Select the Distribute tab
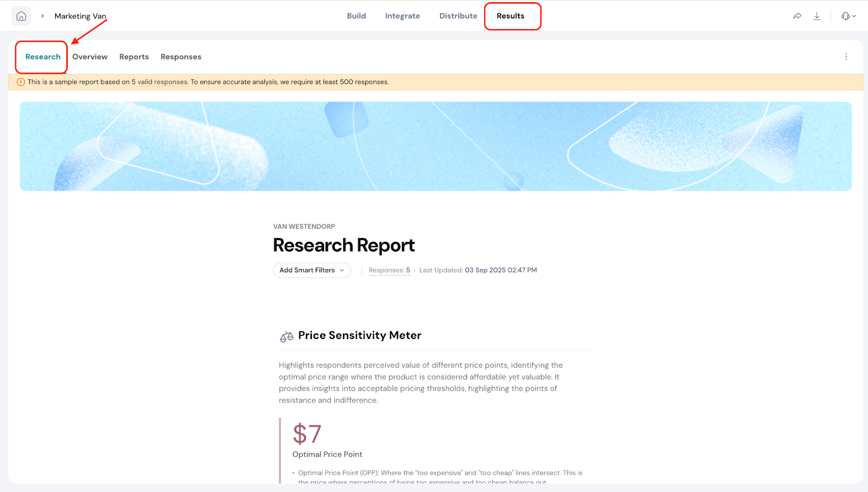868x492 pixels. click(458, 16)
